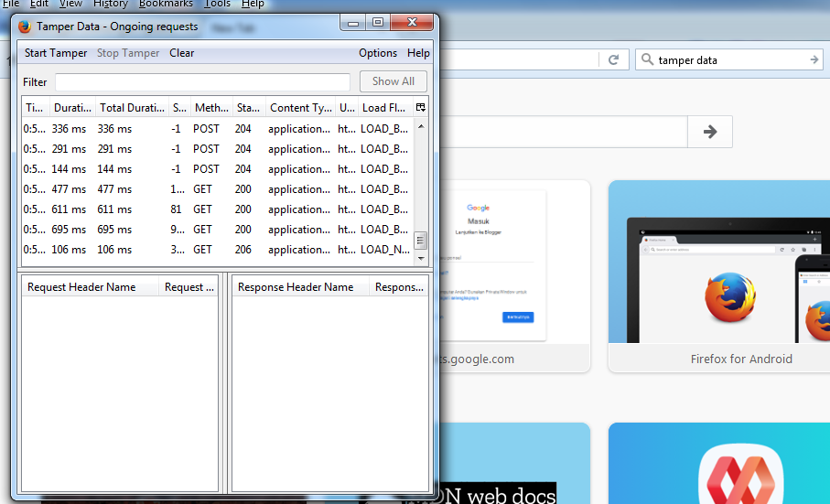Open the google.com tile on new tab page
The image size is (830, 504).
tap(513, 276)
